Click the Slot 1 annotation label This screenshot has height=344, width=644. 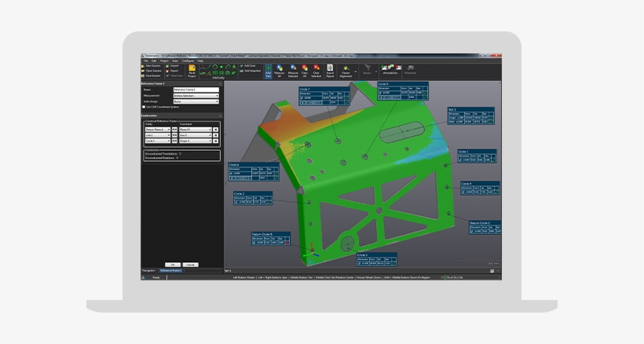click(x=470, y=115)
